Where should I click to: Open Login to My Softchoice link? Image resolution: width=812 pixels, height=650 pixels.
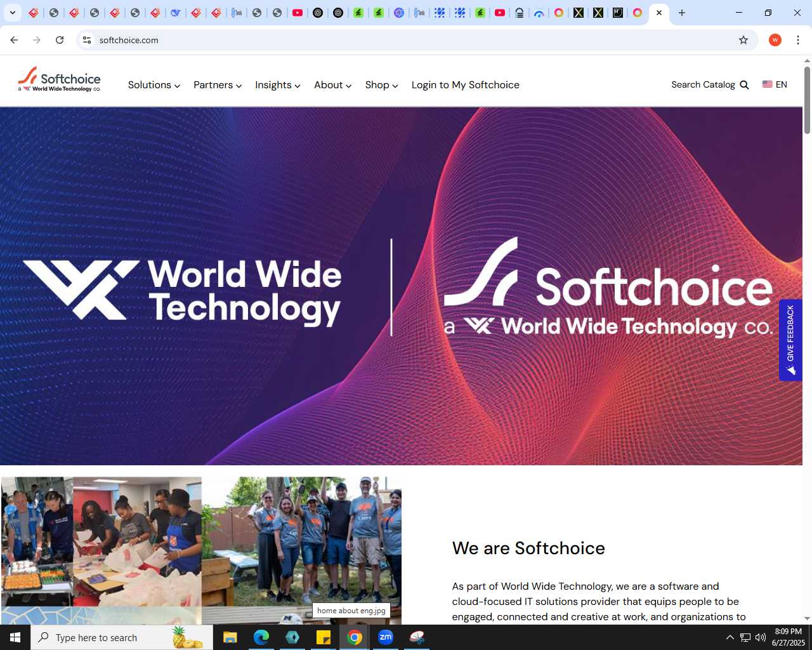[x=466, y=85]
